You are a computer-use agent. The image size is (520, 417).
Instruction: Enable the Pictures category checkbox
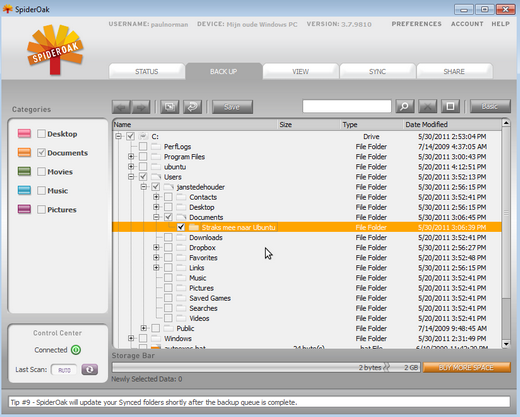[41, 209]
